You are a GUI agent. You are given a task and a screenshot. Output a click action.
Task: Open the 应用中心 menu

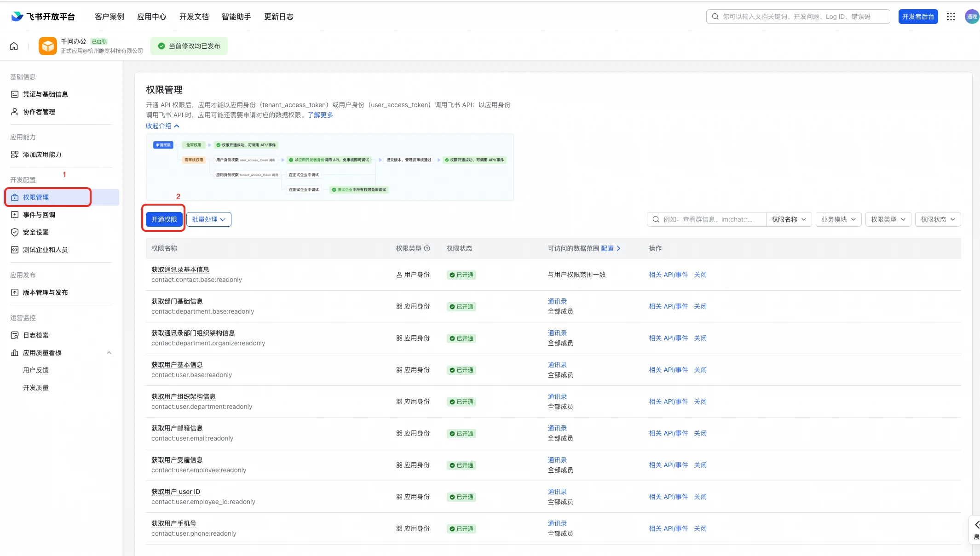pos(152,17)
